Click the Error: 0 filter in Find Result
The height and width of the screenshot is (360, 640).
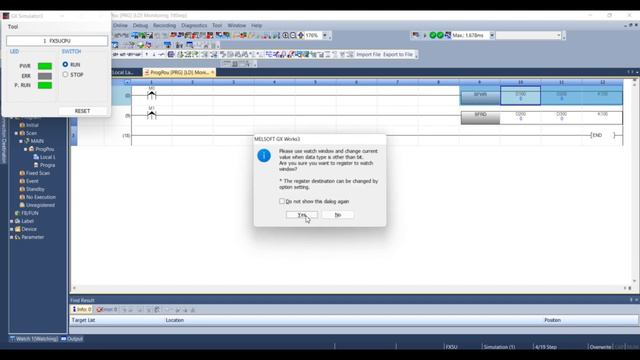(x=107, y=309)
